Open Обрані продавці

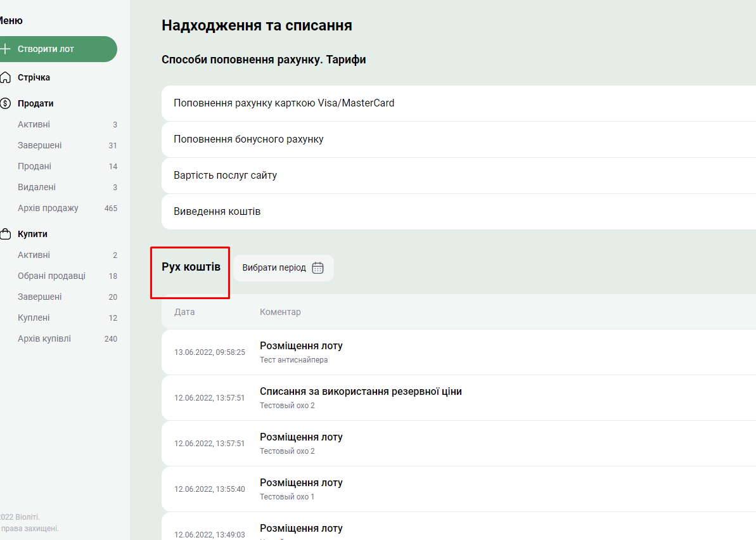pos(51,276)
